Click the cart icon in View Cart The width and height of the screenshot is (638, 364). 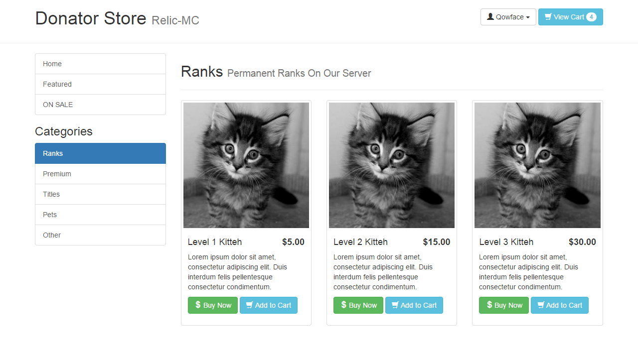(548, 17)
